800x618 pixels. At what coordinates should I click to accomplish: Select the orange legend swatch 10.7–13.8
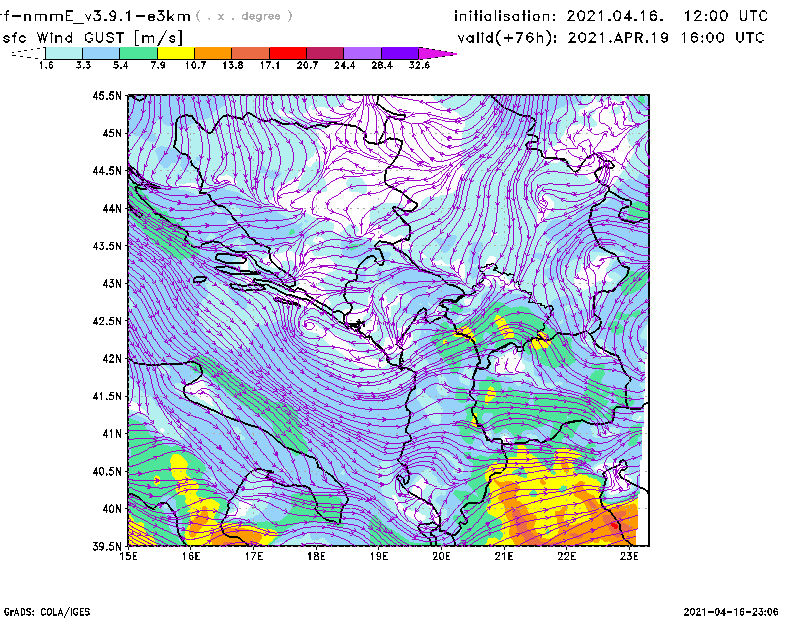coord(213,53)
